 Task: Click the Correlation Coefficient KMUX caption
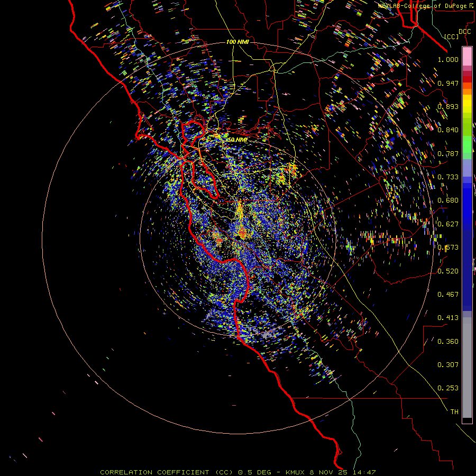(238, 472)
